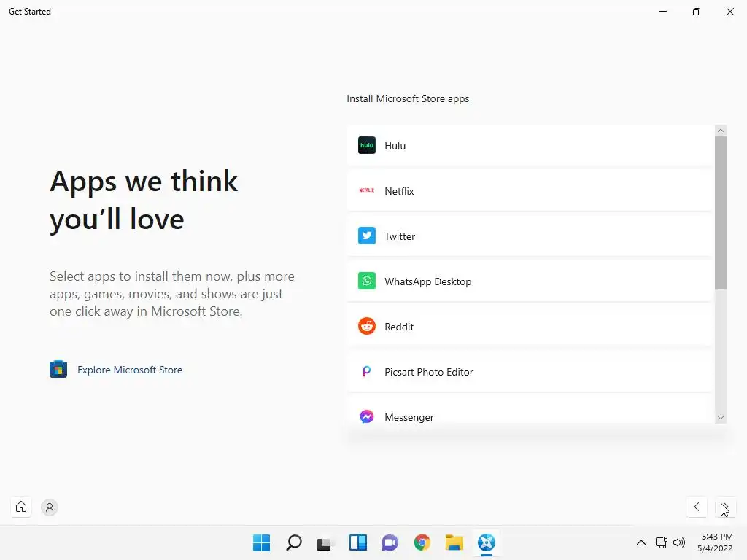Click the Get Started taskbar icon
Image resolution: width=747 pixels, height=560 pixels.
coord(487,542)
